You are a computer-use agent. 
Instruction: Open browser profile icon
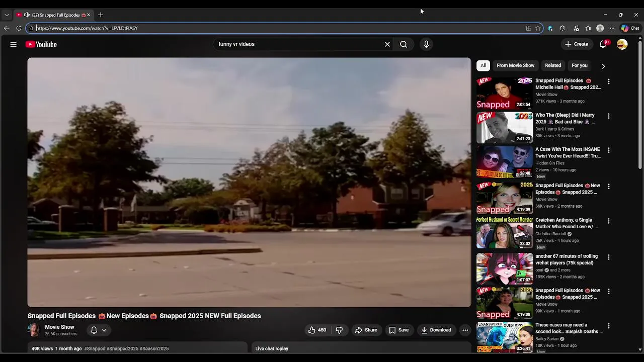pos(600,28)
